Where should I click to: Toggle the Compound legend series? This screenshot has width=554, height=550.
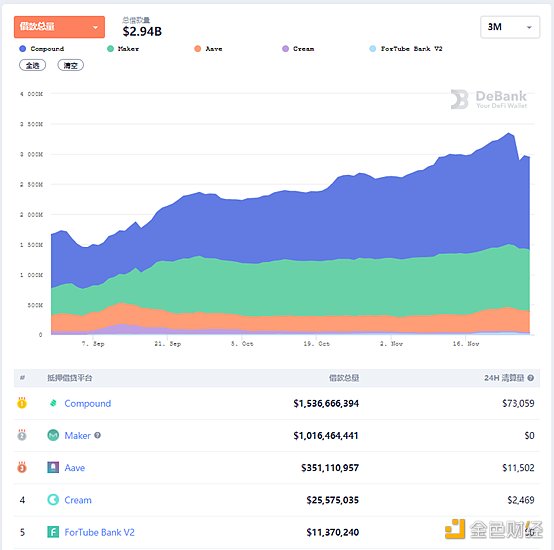(x=42, y=49)
